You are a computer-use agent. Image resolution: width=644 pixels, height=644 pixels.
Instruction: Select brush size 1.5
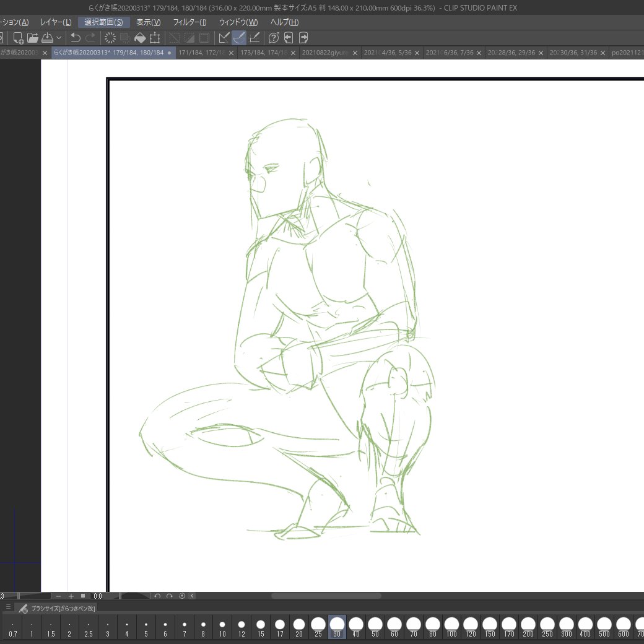(x=51, y=627)
